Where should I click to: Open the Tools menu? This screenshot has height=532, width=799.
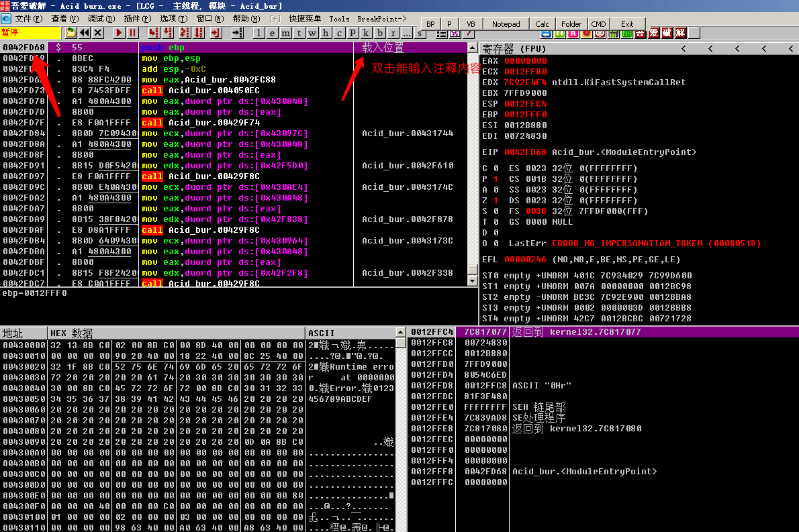pyautogui.click(x=339, y=19)
